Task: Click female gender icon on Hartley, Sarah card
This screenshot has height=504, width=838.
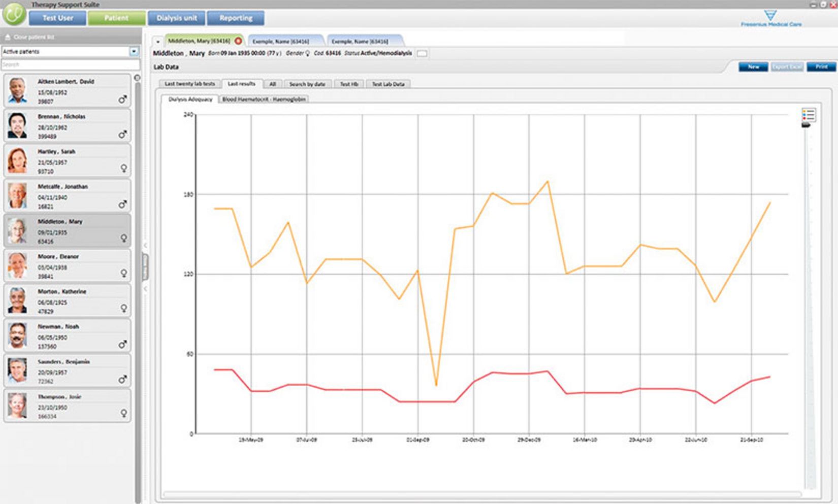Action: (123, 168)
